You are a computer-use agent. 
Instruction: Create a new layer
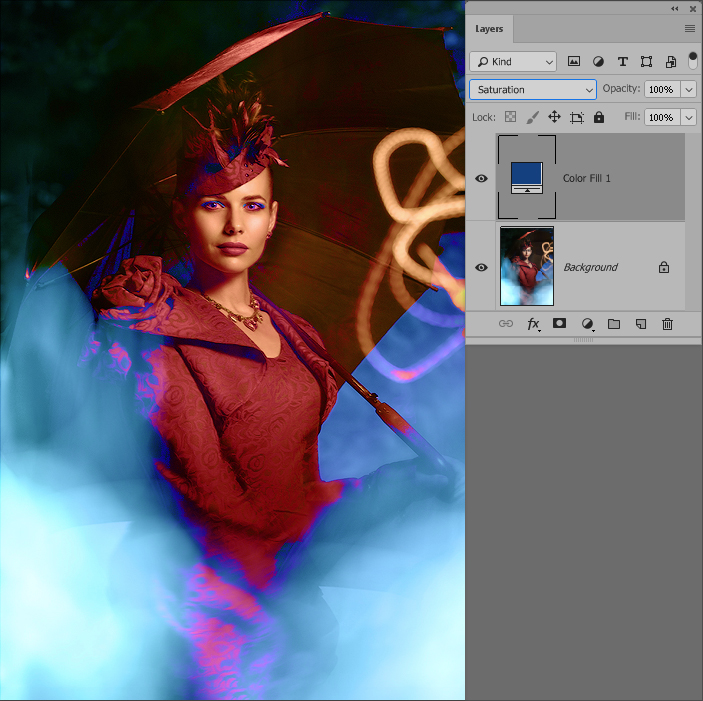pyautogui.click(x=641, y=324)
